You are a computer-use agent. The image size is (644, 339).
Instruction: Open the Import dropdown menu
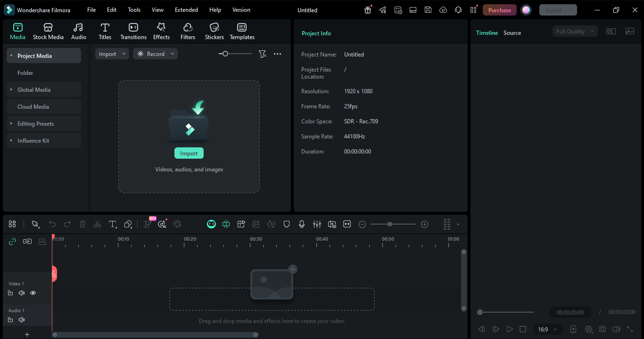pos(112,54)
